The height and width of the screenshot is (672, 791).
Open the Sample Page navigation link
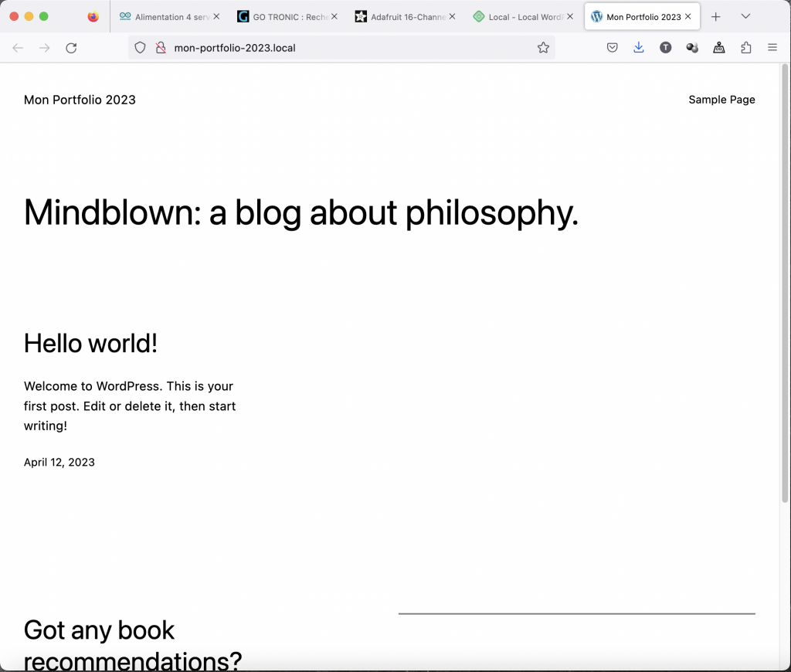721,100
